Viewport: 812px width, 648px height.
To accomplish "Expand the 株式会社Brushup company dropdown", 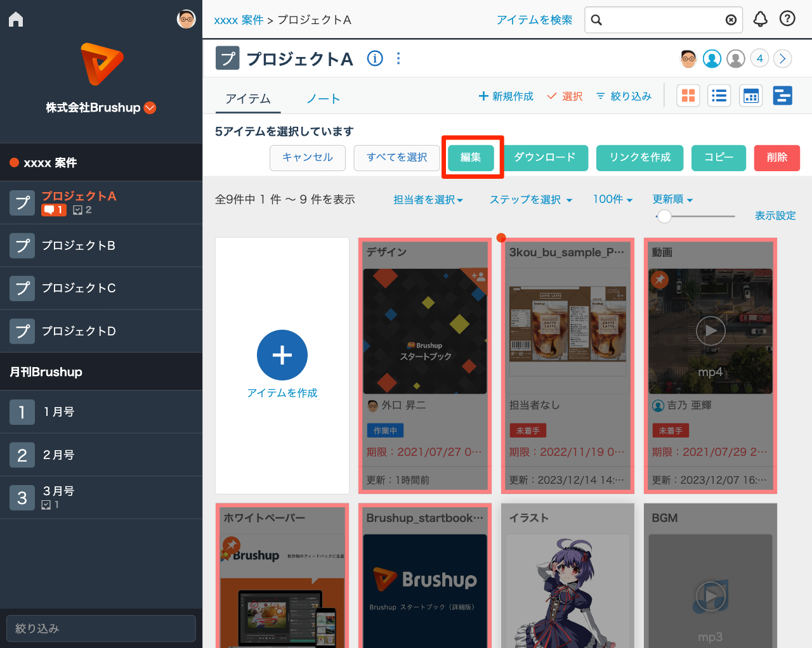I will (x=150, y=108).
